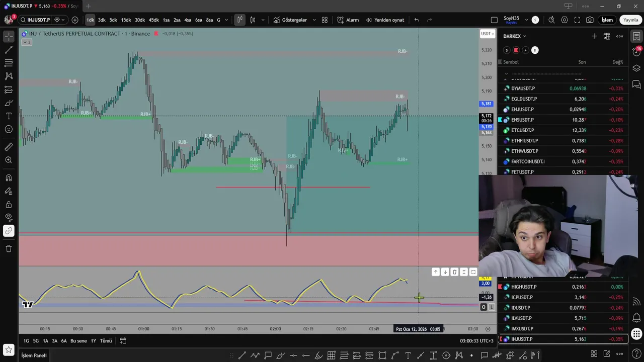
Task: Open the go to date calendar icon
Action: [123, 341]
